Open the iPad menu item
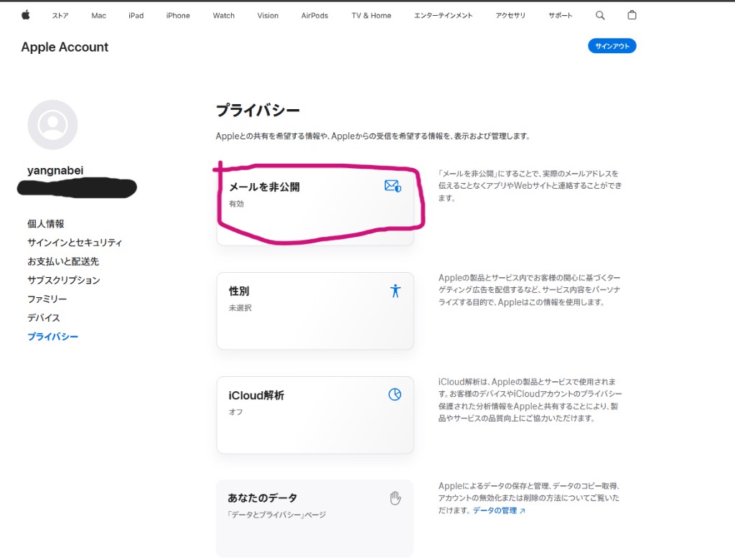735x560 pixels. tap(136, 16)
